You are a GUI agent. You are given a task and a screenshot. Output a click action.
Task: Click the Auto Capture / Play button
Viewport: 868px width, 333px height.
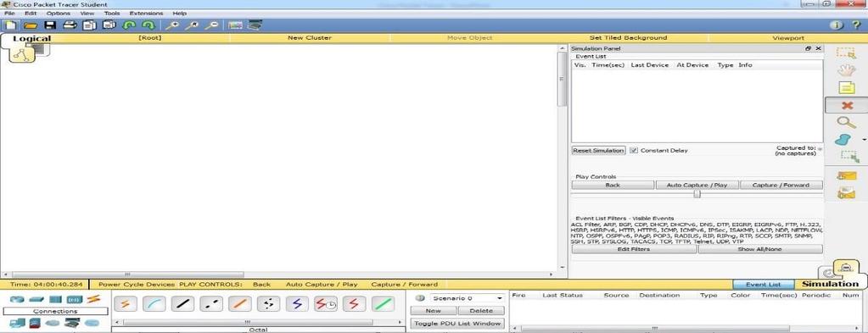coord(697,186)
